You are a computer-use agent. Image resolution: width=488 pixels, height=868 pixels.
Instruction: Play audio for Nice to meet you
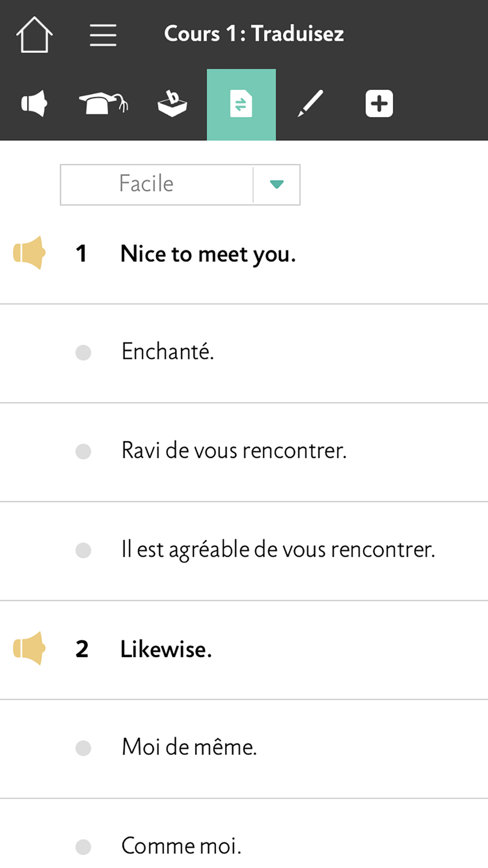29,253
